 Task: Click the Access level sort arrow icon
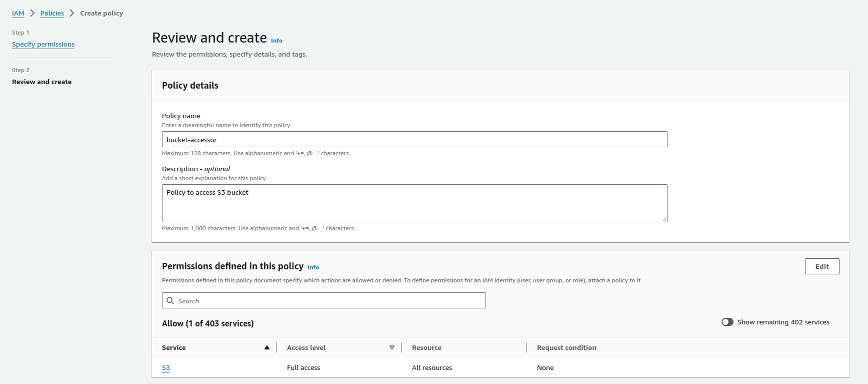(392, 347)
